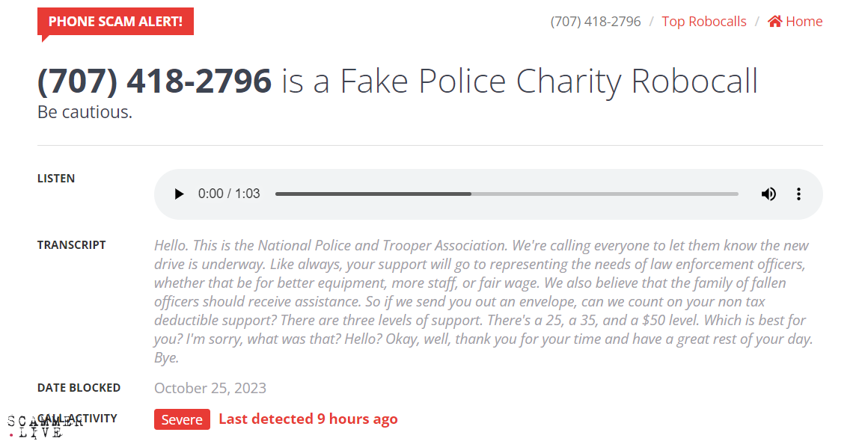868x447 pixels.
Task: Click the TRANSCRIPT label
Action: (72, 245)
